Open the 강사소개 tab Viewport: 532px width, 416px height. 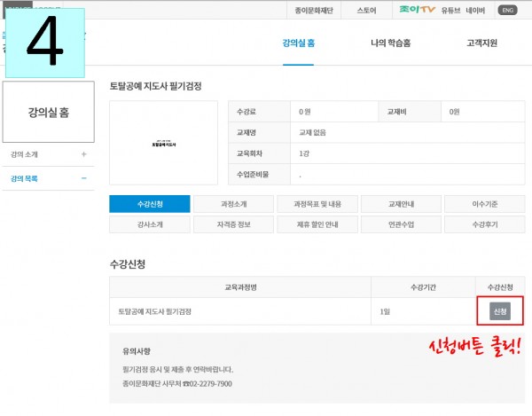(x=150, y=224)
